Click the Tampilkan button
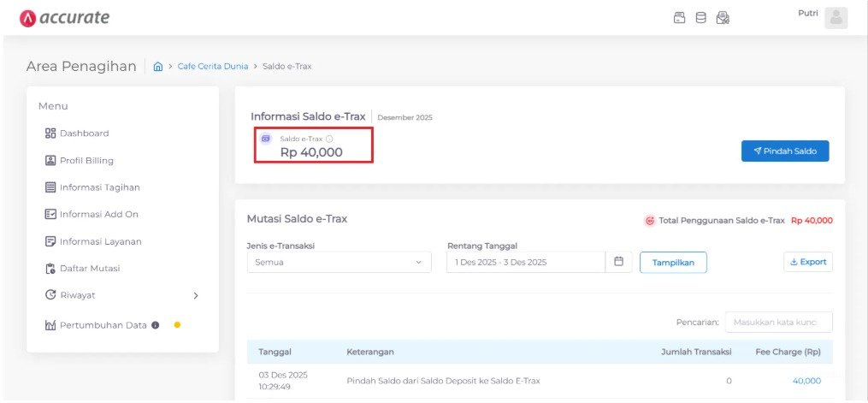The height and width of the screenshot is (403, 868). (x=673, y=263)
